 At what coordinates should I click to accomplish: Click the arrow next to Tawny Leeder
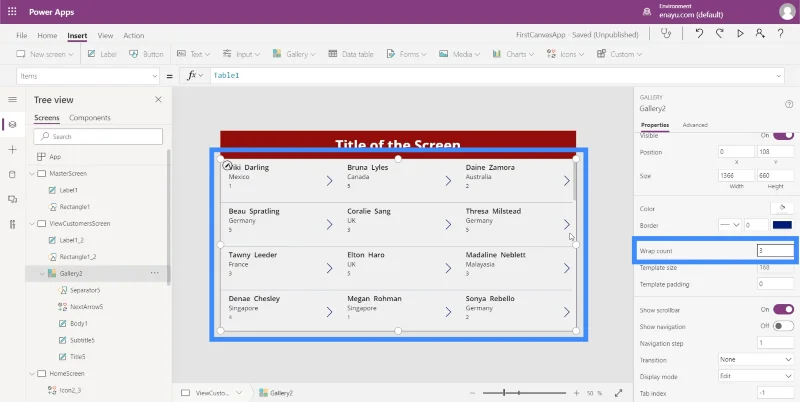coord(330,268)
